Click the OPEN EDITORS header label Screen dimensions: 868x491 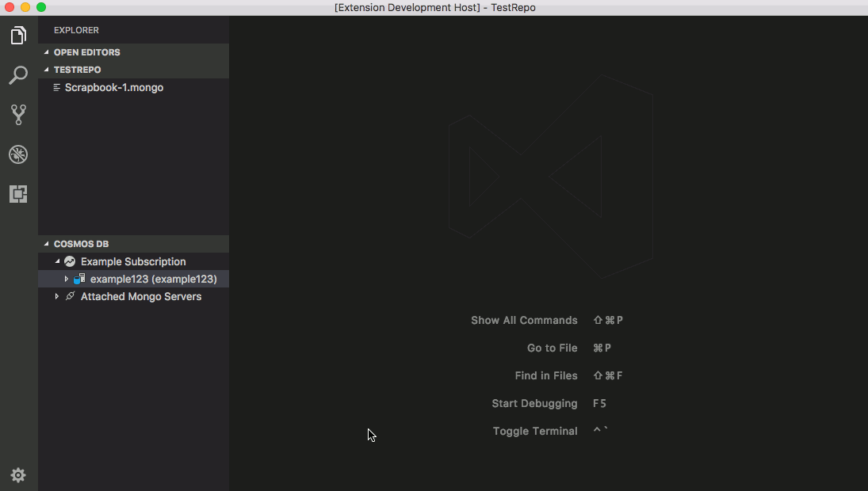(87, 52)
